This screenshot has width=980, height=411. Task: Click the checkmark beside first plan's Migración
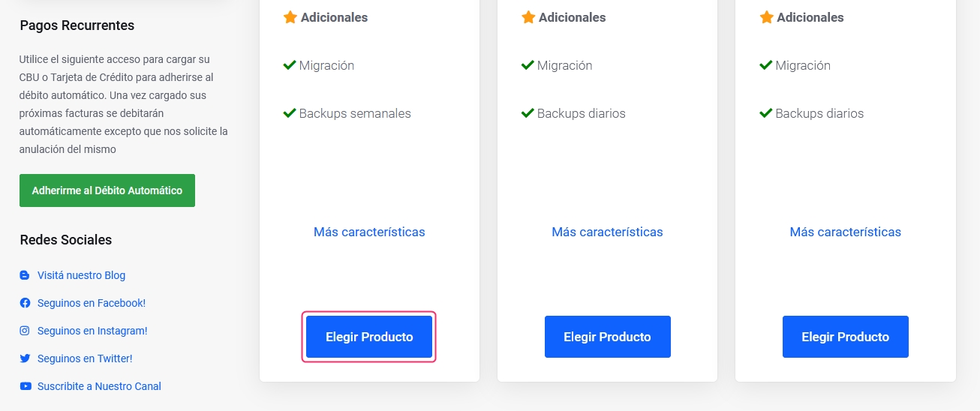coord(290,65)
